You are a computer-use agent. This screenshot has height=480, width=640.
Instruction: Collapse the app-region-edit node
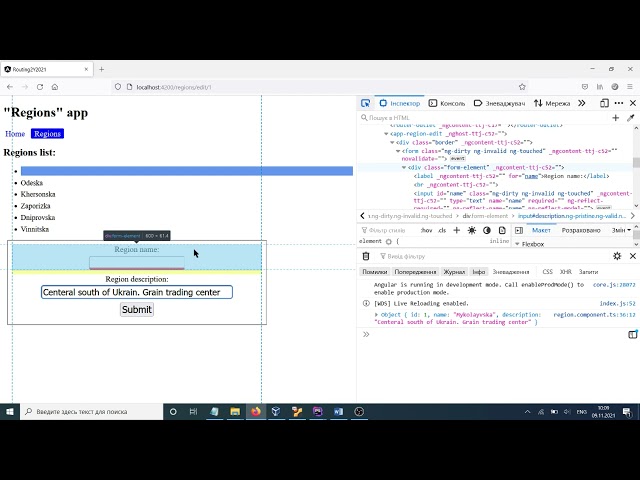(x=386, y=134)
